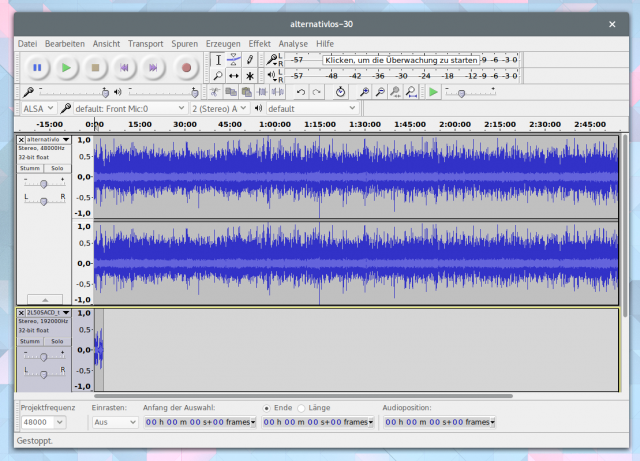Select the Länge radio button
The width and height of the screenshot is (640, 461).
[301, 408]
